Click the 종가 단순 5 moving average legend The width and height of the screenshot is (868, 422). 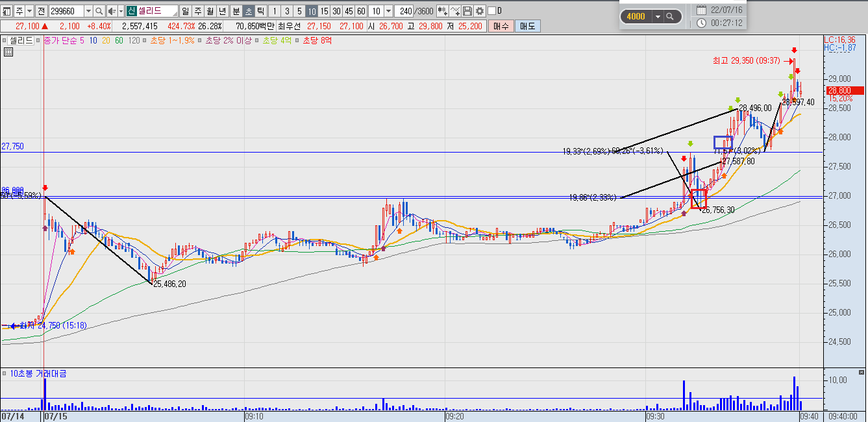pyautogui.click(x=65, y=40)
